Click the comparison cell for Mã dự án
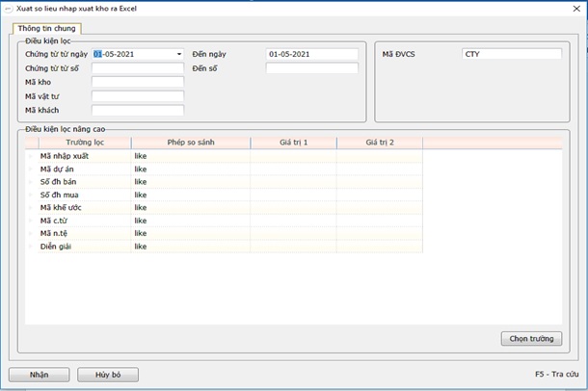The width and height of the screenshot is (588, 391). point(190,169)
